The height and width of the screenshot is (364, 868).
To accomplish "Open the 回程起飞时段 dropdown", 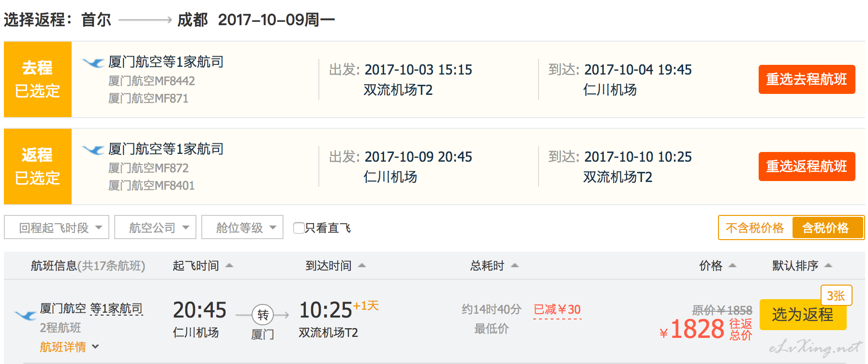I will click(x=57, y=227).
